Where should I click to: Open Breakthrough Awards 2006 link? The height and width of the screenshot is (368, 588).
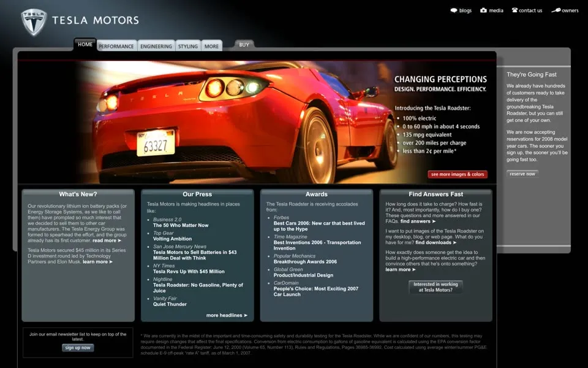coord(305,262)
